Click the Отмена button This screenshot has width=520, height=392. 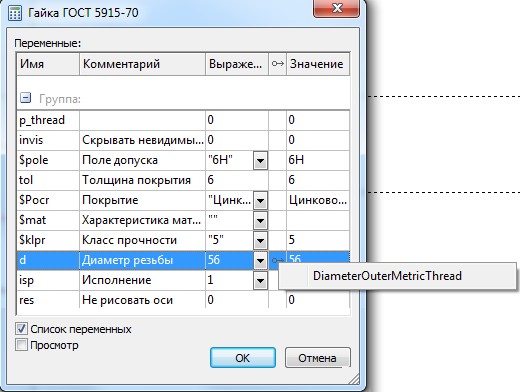tap(317, 358)
